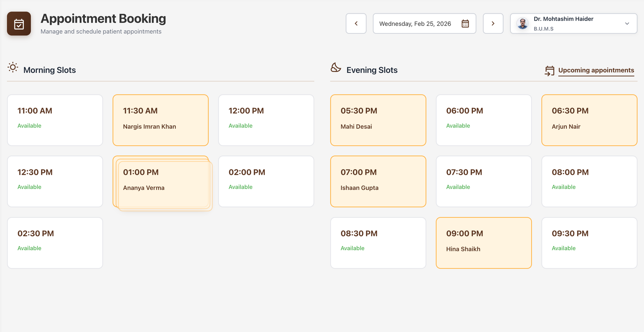Open the 11:30 AM Nargis Imran Khan slot
This screenshot has height=332, width=644.
coord(161,120)
